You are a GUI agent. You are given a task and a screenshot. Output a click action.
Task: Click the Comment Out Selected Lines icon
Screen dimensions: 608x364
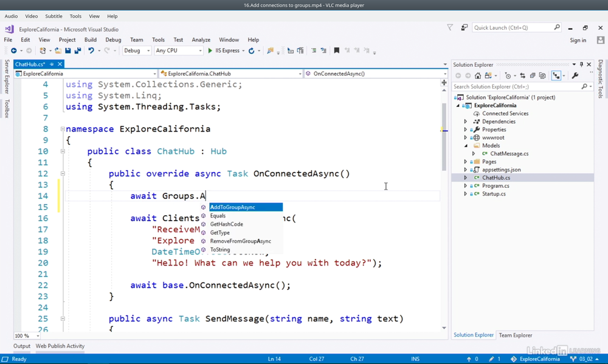pyautogui.click(x=314, y=51)
